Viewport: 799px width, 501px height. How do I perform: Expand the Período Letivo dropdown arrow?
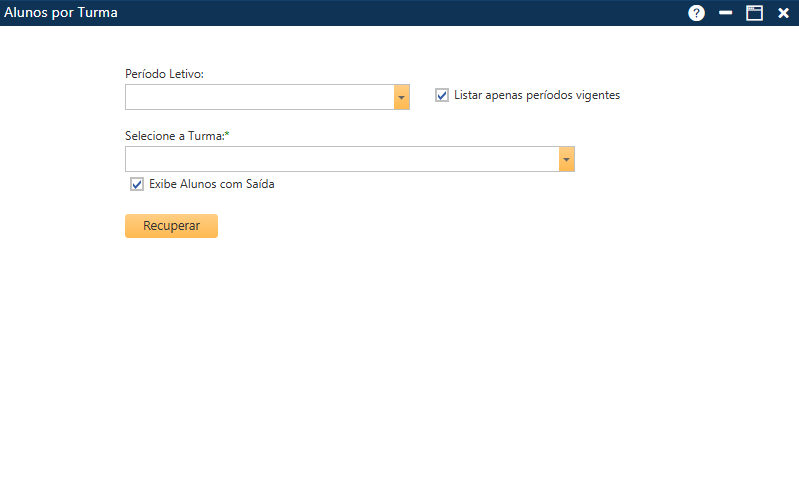point(402,97)
